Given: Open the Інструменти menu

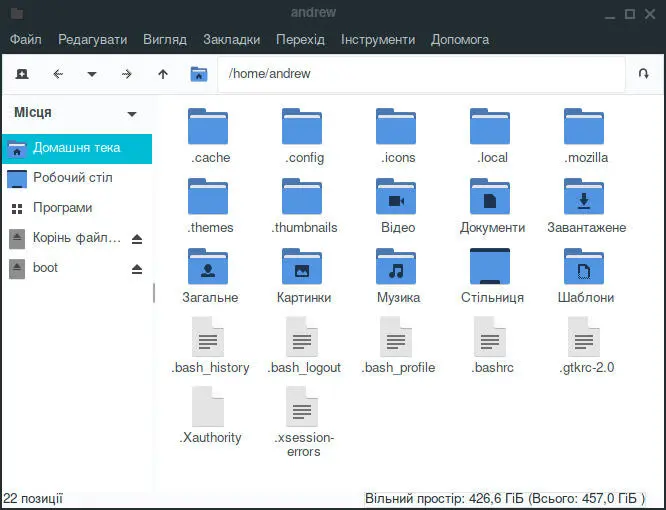Looking at the screenshot, I should (x=378, y=39).
